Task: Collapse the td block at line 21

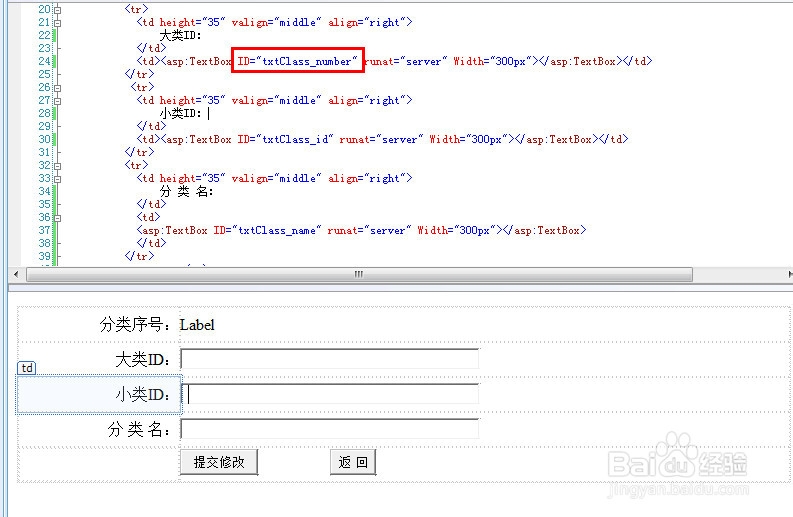Action: tap(58, 23)
